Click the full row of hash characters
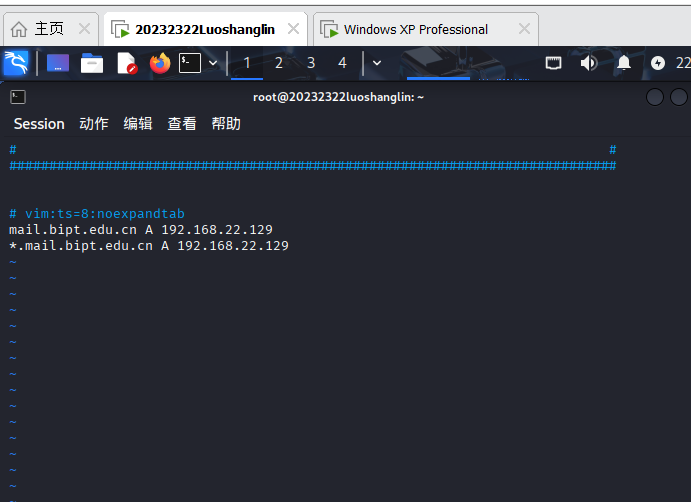 tap(313, 166)
